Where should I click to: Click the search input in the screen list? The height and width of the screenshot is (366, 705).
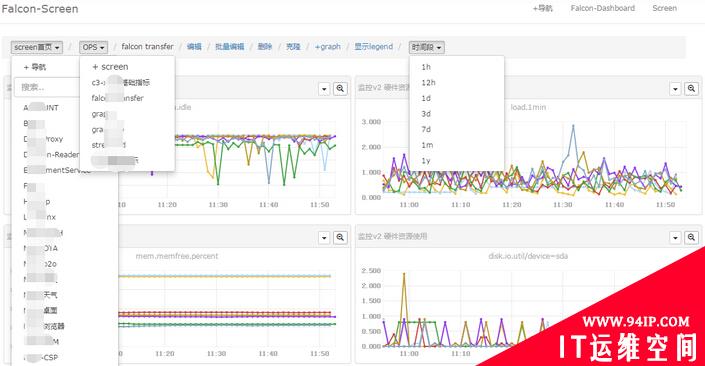pos(47,87)
